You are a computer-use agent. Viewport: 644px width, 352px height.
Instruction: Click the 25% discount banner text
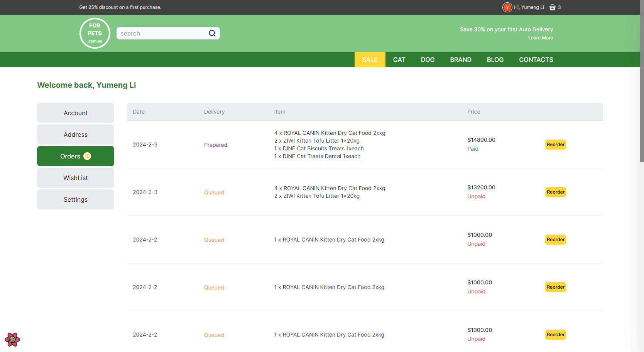(120, 7)
